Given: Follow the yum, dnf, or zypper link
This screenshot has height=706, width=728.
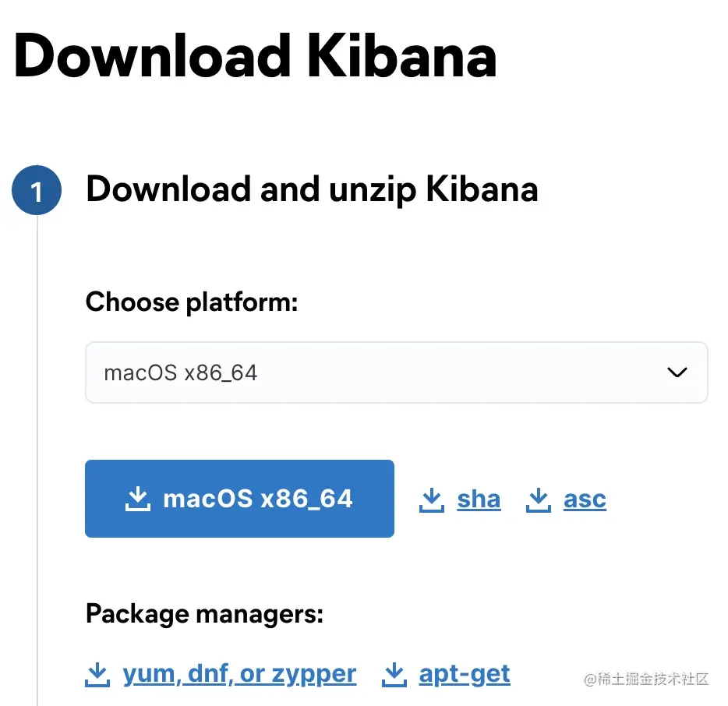Looking at the screenshot, I should 239,673.
